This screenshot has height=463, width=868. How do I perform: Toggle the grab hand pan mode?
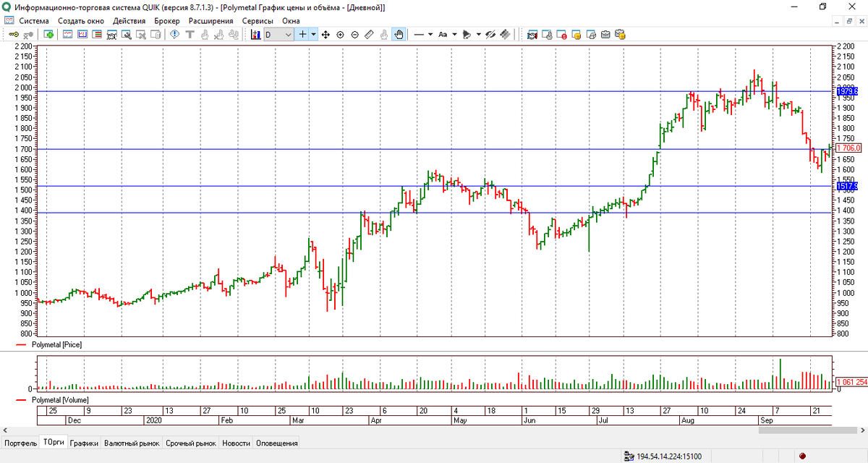pyautogui.click(x=399, y=34)
